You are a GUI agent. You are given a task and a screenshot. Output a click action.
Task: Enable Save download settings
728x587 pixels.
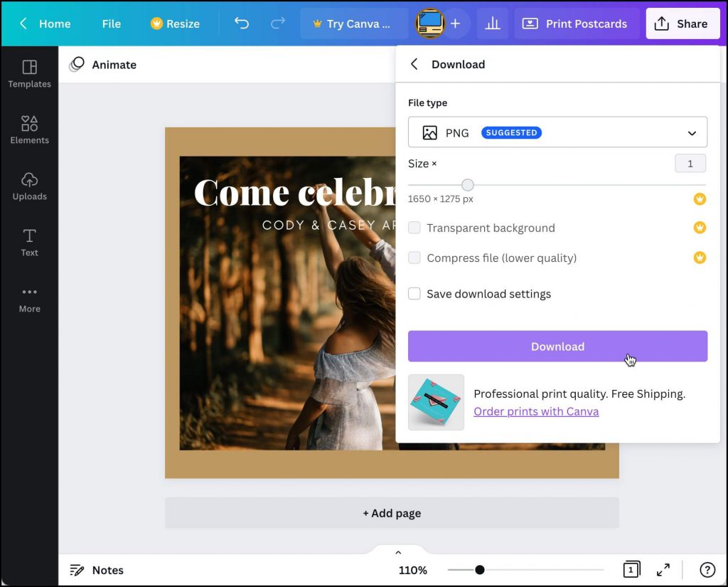tap(414, 294)
